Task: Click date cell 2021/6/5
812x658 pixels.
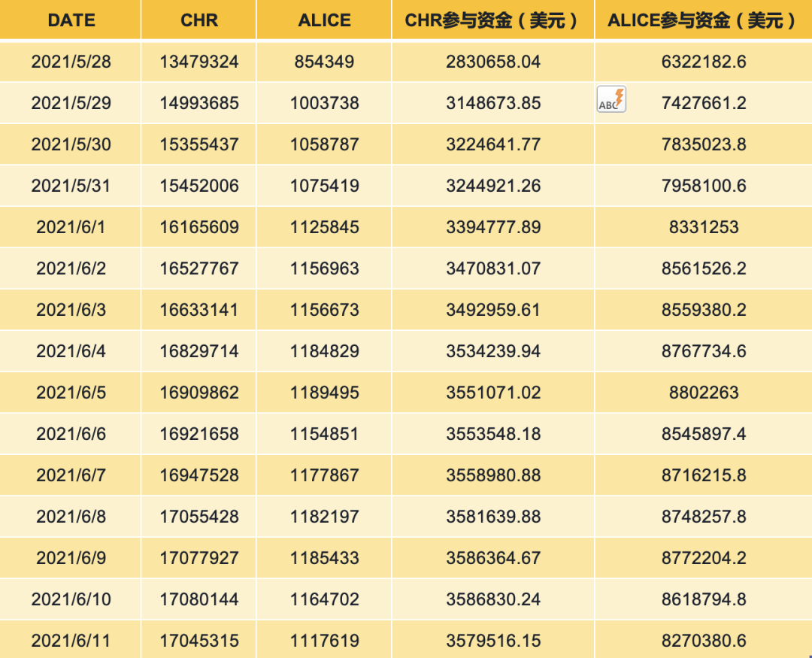Action: pyautogui.click(x=71, y=393)
